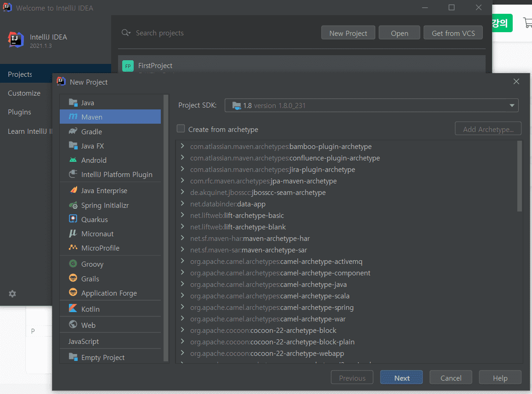Click the Android robot icon
The image size is (532, 394).
tap(73, 160)
